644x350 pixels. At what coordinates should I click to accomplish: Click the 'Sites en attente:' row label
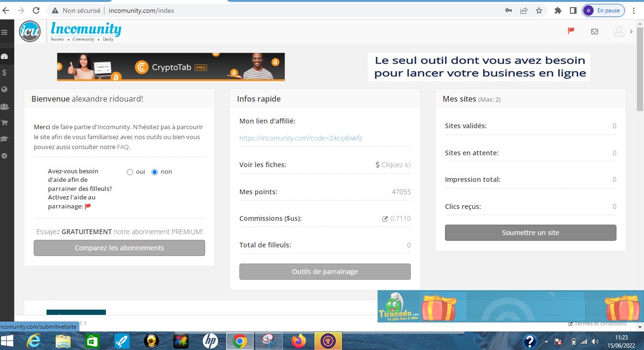click(x=472, y=153)
